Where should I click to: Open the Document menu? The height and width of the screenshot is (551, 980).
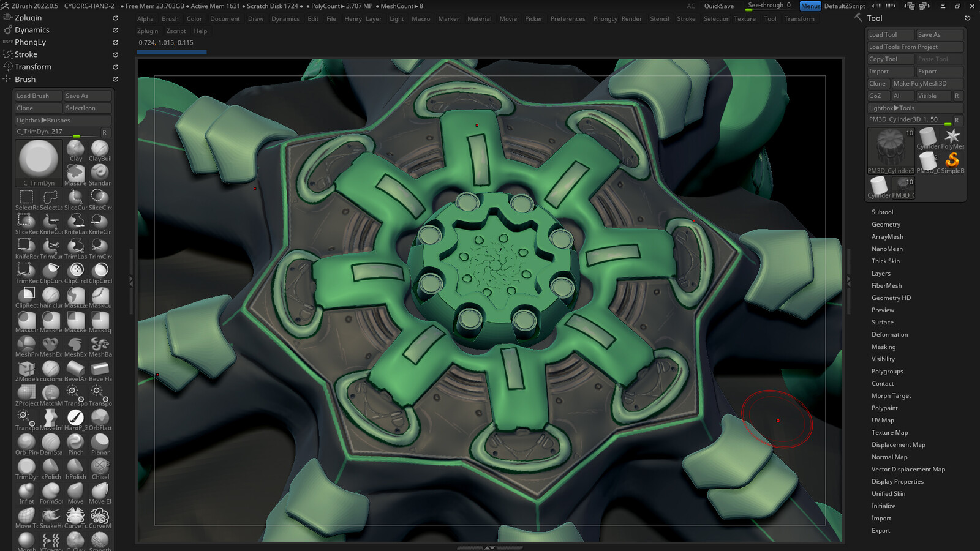click(225, 19)
